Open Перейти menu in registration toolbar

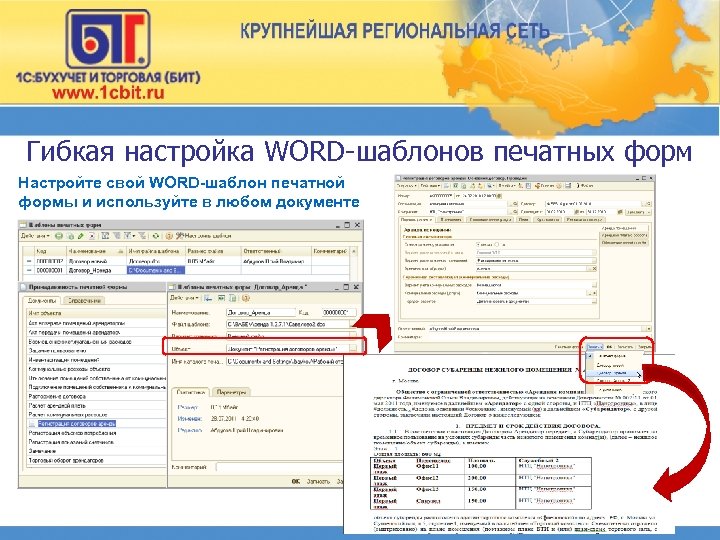tap(508, 186)
